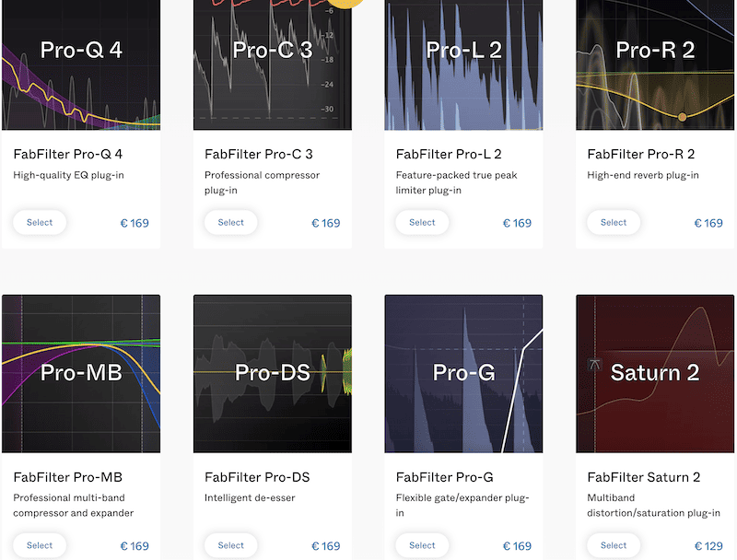Open the Saturn 2 product thumbnail
Image resolution: width=737 pixels, height=560 pixels.
[655, 373]
